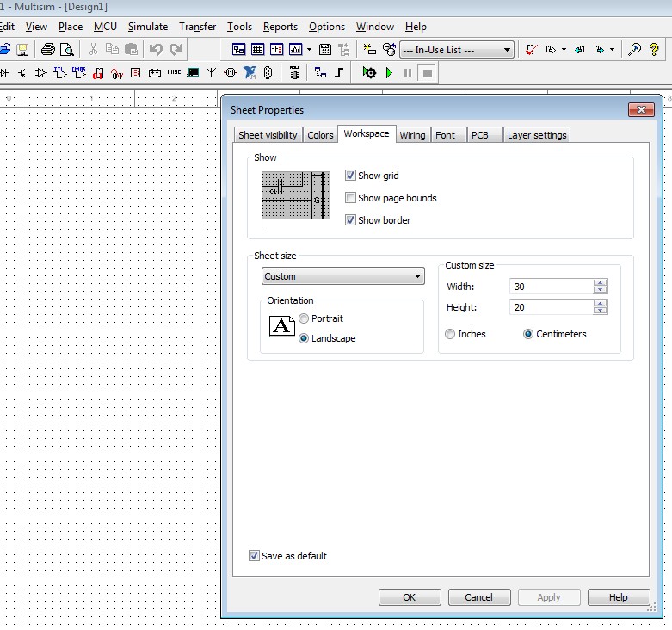Enable Show page bounds checkbox

click(350, 198)
